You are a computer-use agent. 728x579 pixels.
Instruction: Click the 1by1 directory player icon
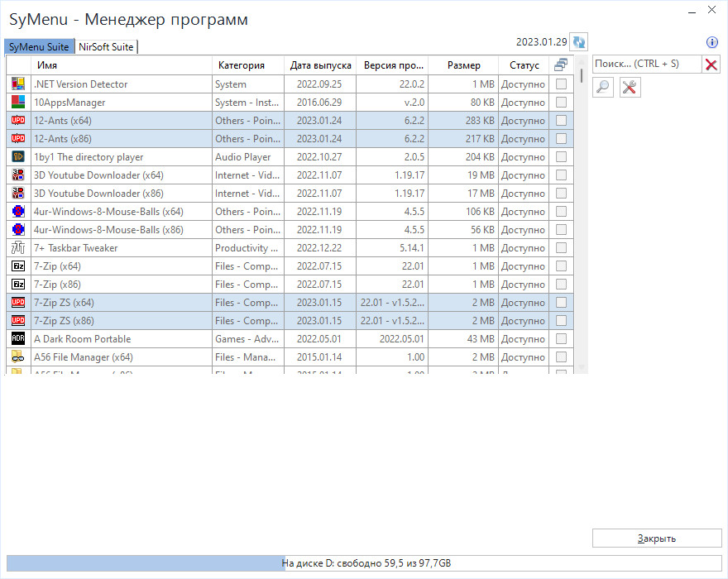18,157
